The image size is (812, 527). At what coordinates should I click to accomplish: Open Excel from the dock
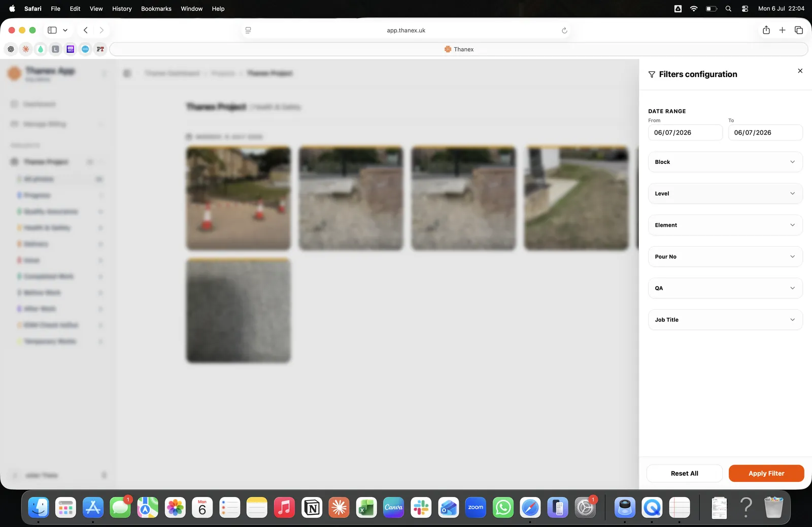[x=366, y=507]
